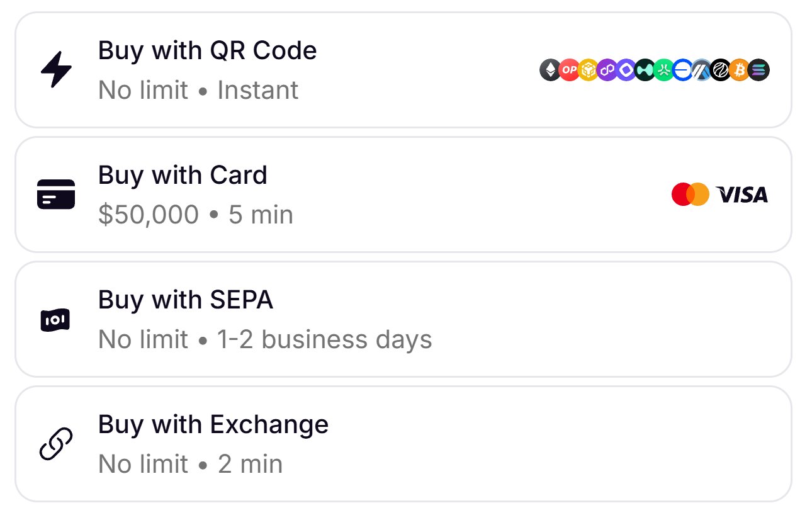This screenshot has width=812, height=520.
Task: Click the "1-2 business days" SEPA description
Action: (324, 340)
